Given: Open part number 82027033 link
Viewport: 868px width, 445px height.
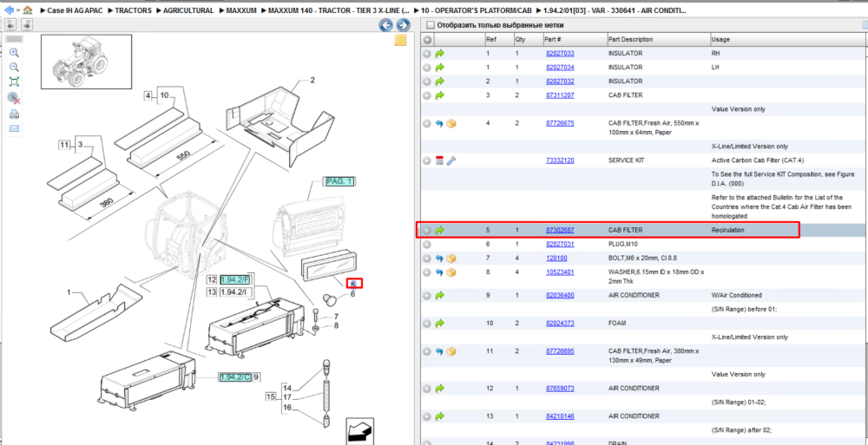Looking at the screenshot, I should (x=560, y=54).
